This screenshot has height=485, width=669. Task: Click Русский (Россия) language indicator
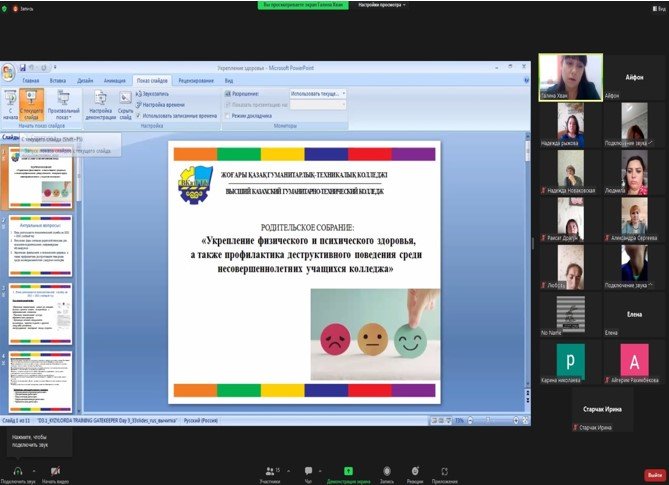[201, 421]
